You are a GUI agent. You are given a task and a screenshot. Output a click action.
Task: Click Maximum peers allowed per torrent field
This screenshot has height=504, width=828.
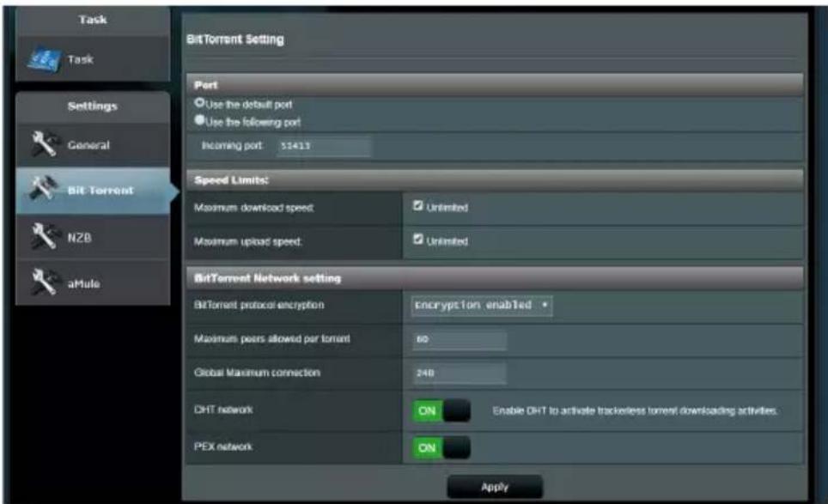pos(459,340)
